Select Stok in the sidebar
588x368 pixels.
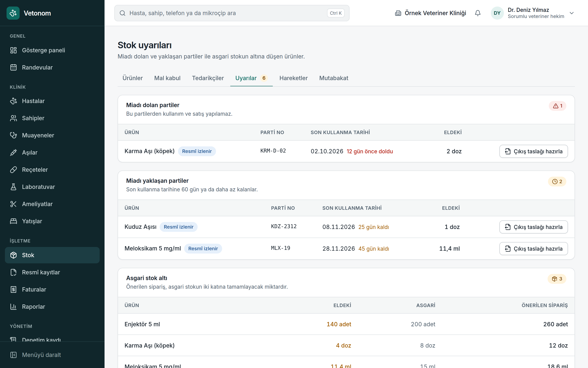(x=52, y=255)
